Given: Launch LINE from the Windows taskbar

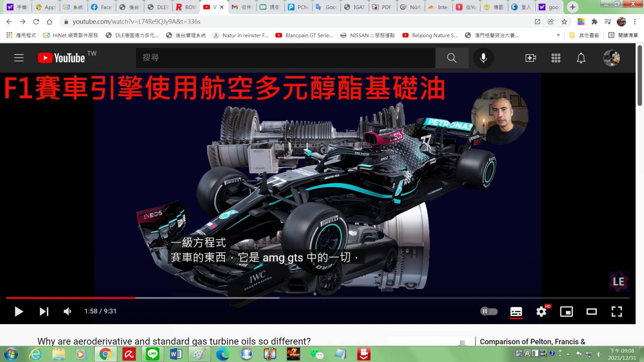Looking at the screenshot, I should pos(153,354).
